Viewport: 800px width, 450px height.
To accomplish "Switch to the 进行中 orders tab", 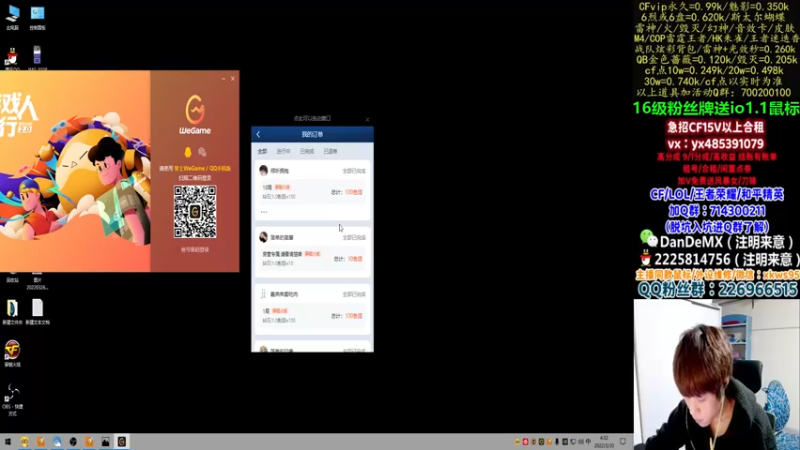I will [x=283, y=152].
